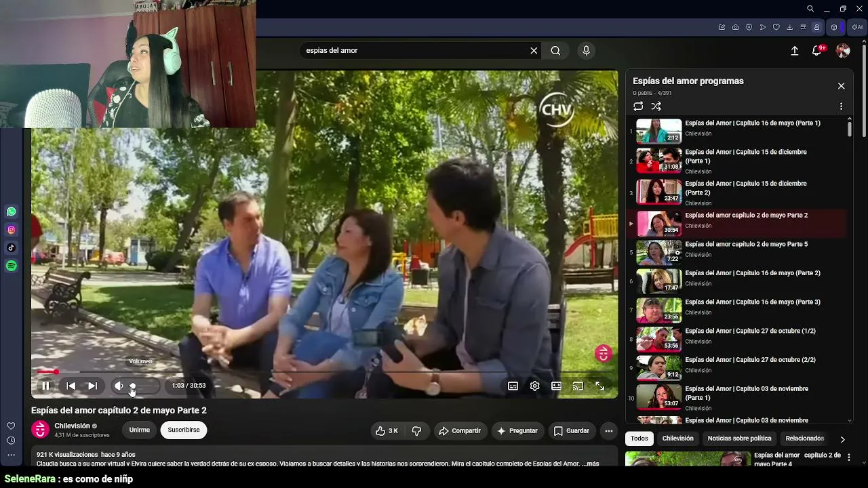This screenshot has height=488, width=868.
Task: Adjust the volume slider knob
Action: coord(133,386)
